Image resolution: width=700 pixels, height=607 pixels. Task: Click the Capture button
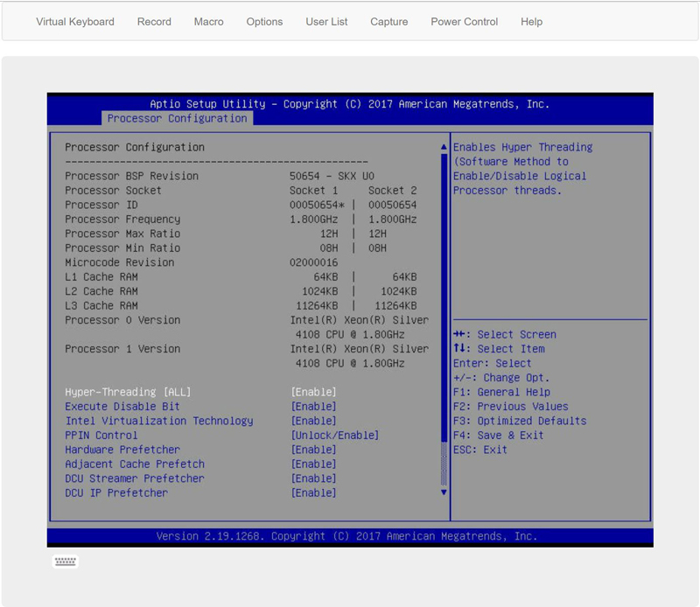pos(388,22)
